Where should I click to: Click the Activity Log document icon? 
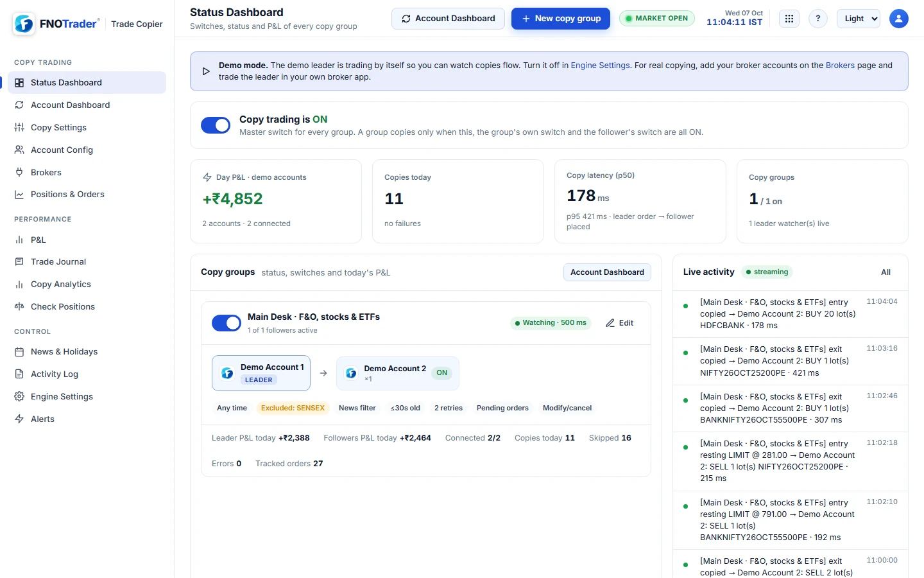(x=19, y=374)
